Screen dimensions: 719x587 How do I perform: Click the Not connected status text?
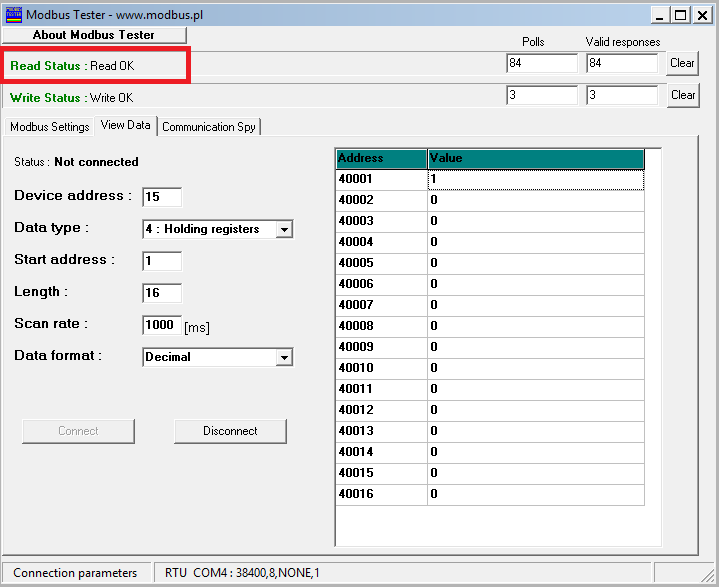coord(96,162)
